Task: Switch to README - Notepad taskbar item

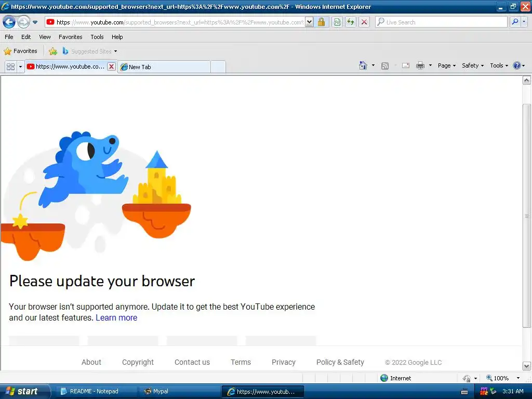Action: coord(95,392)
